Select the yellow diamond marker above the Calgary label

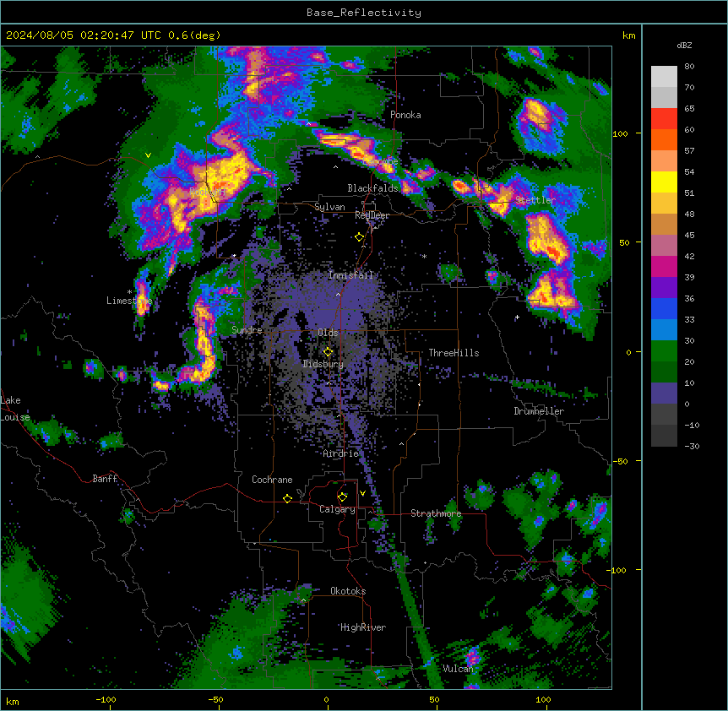[x=342, y=497]
